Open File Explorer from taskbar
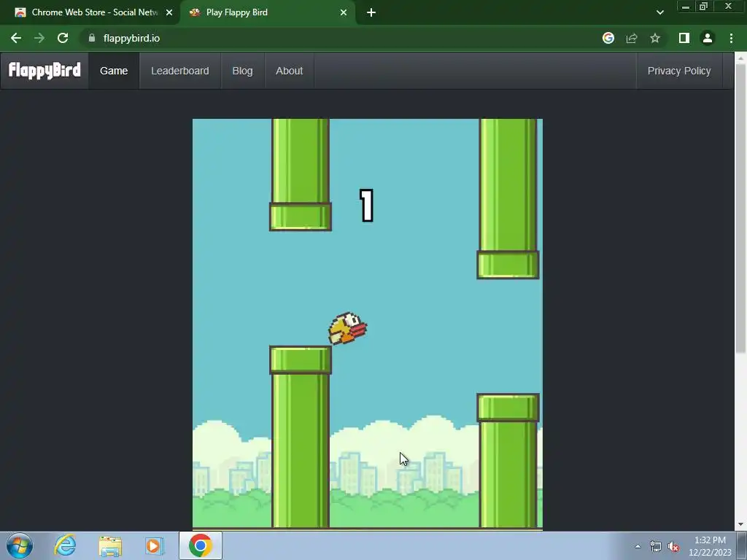 coord(110,546)
